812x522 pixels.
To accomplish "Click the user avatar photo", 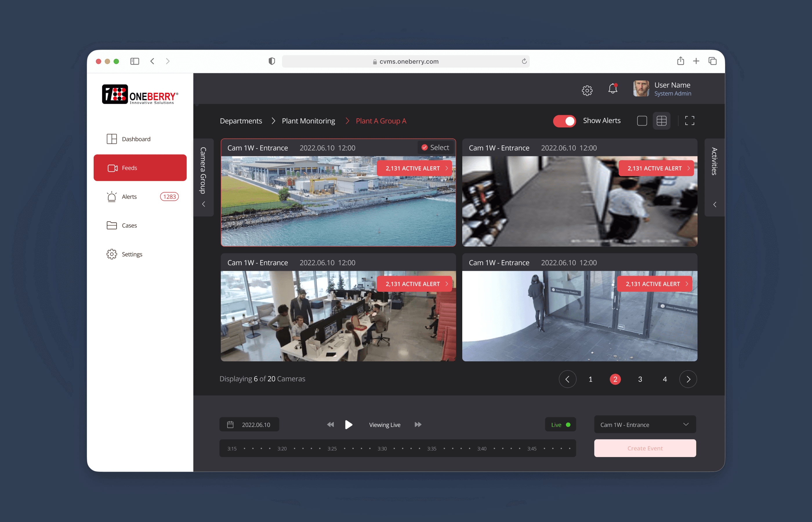I will (641, 88).
